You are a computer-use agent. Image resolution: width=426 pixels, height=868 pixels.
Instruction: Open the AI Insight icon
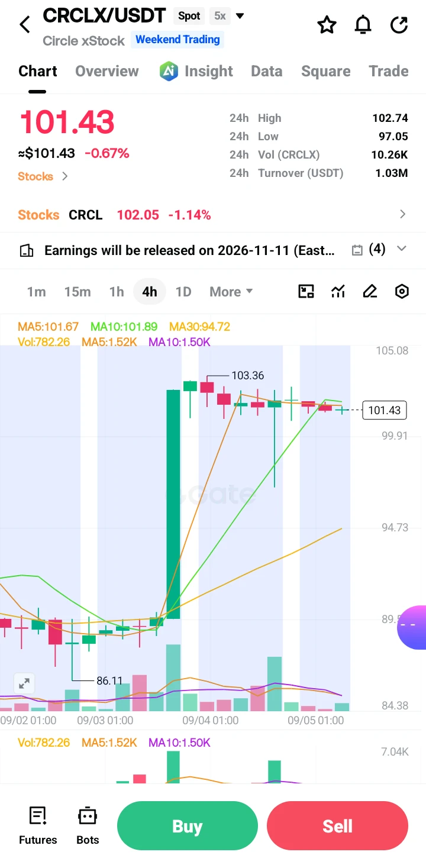pos(169,71)
